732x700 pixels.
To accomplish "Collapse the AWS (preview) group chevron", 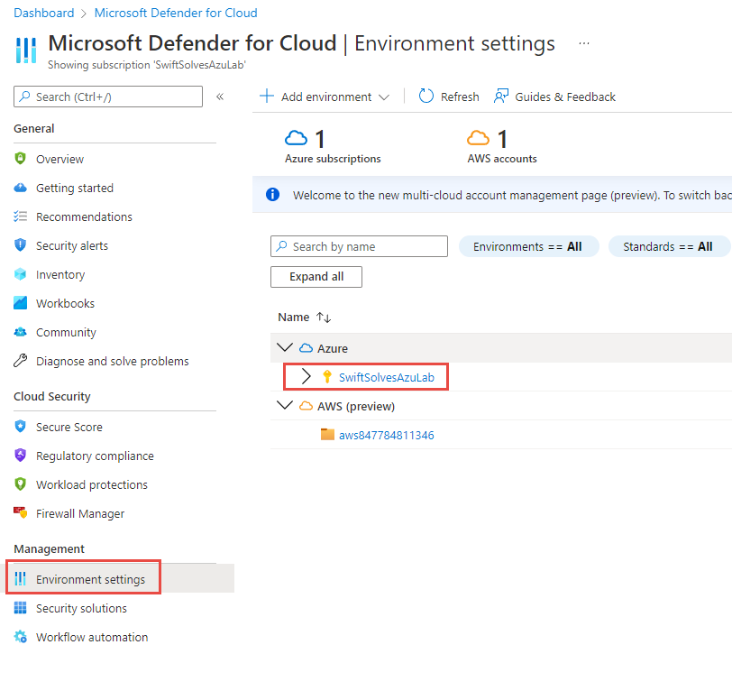I will click(x=284, y=406).
